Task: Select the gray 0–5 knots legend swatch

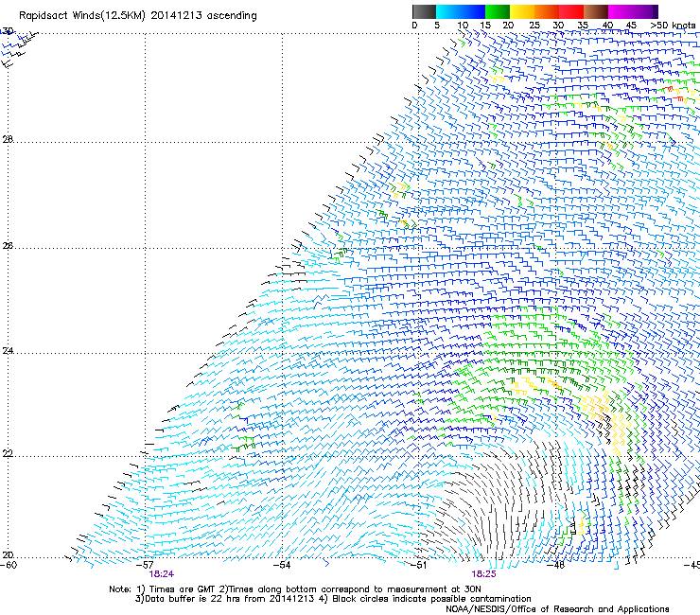Action: 424,11
